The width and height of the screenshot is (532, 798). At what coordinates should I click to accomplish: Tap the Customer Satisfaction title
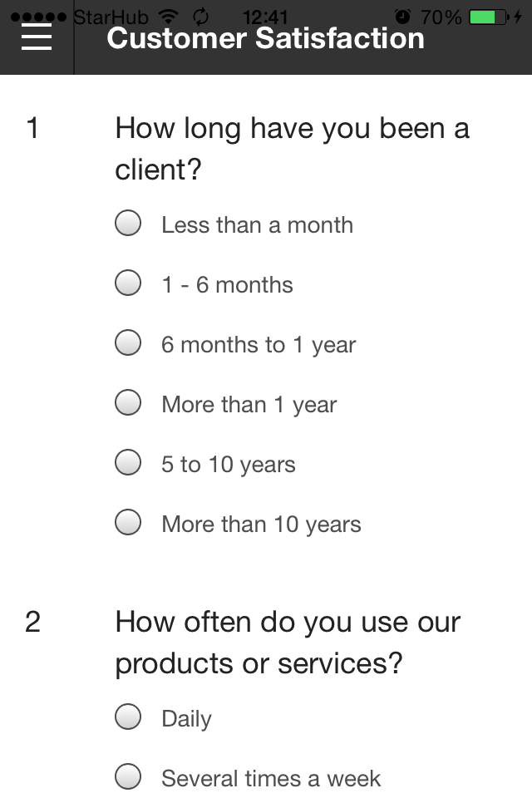point(266,38)
